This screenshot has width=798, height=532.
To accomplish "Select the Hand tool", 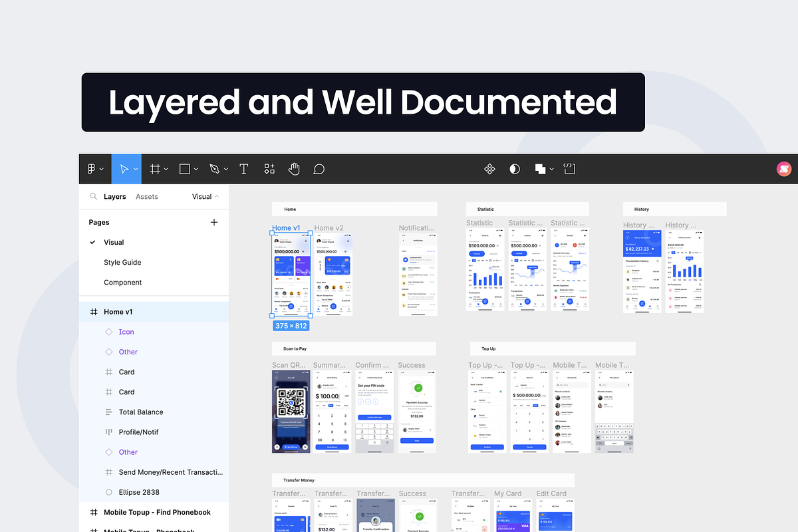I will tap(294, 169).
